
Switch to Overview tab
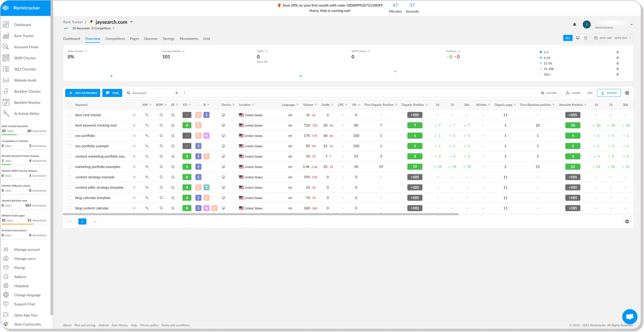click(x=93, y=39)
